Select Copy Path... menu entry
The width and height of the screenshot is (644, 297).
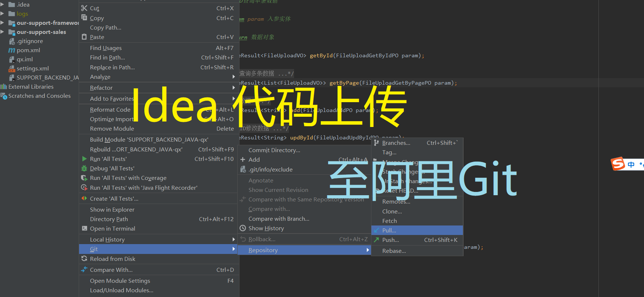click(159, 27)
